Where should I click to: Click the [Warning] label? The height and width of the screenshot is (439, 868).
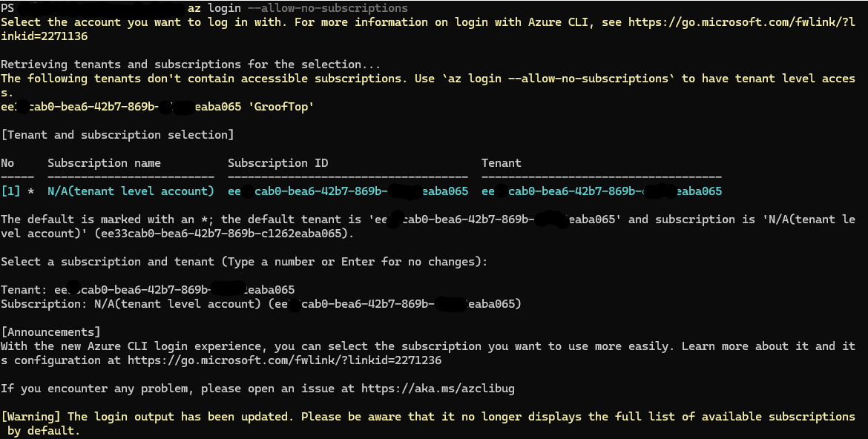31,417
